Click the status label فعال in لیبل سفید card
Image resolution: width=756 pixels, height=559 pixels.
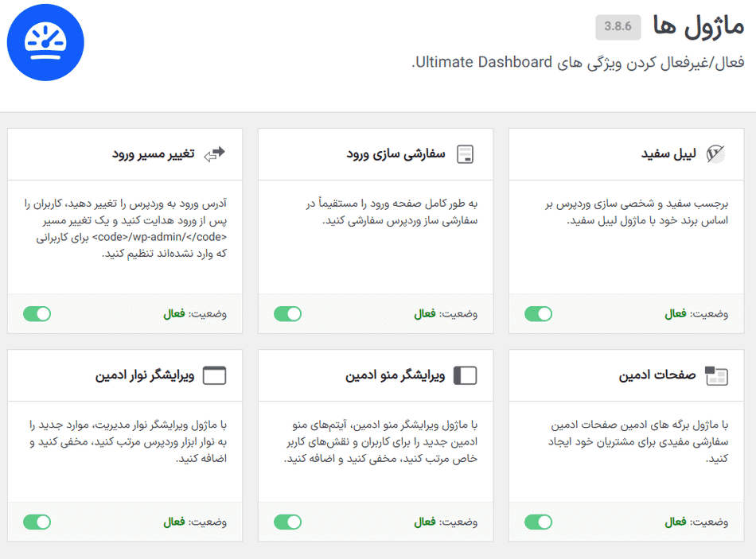(x=676, y=314)
